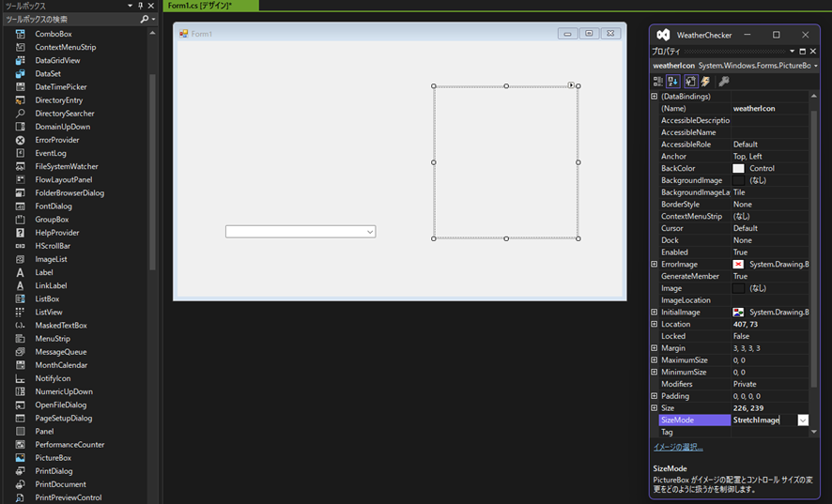Image resolution: width=832 pixels, height=504 pixels.
Task: Expand the Margin property
Action: (655, 348)
